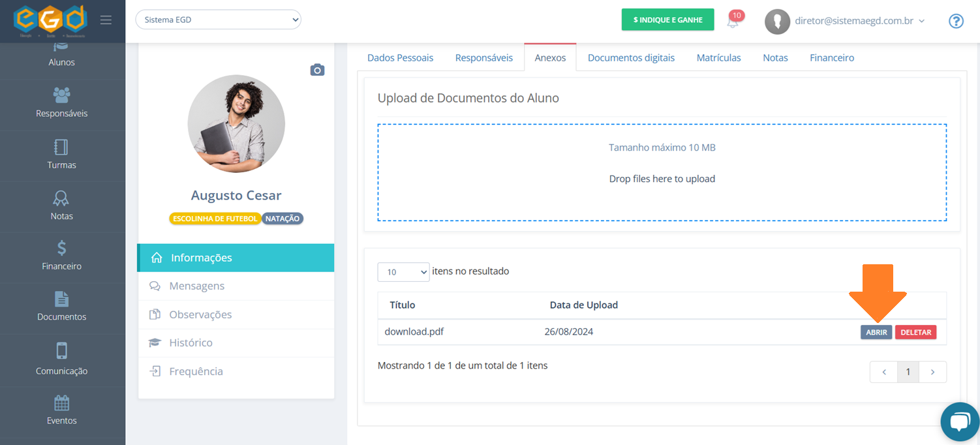Click the help question mark icon
The height and width of the screenshot is (445, 980).
[x=956, y=21]
